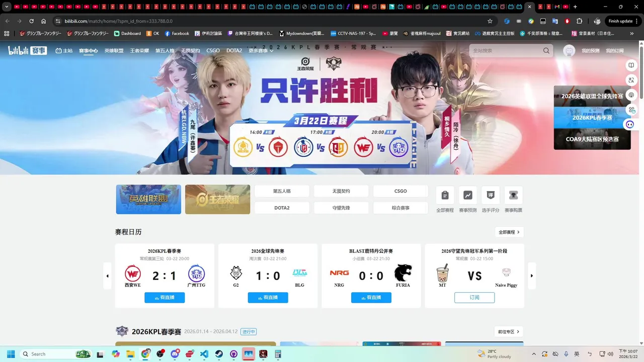Open Calculator from the taskbar
Screen dimensions: 644x362
(278, 354)
